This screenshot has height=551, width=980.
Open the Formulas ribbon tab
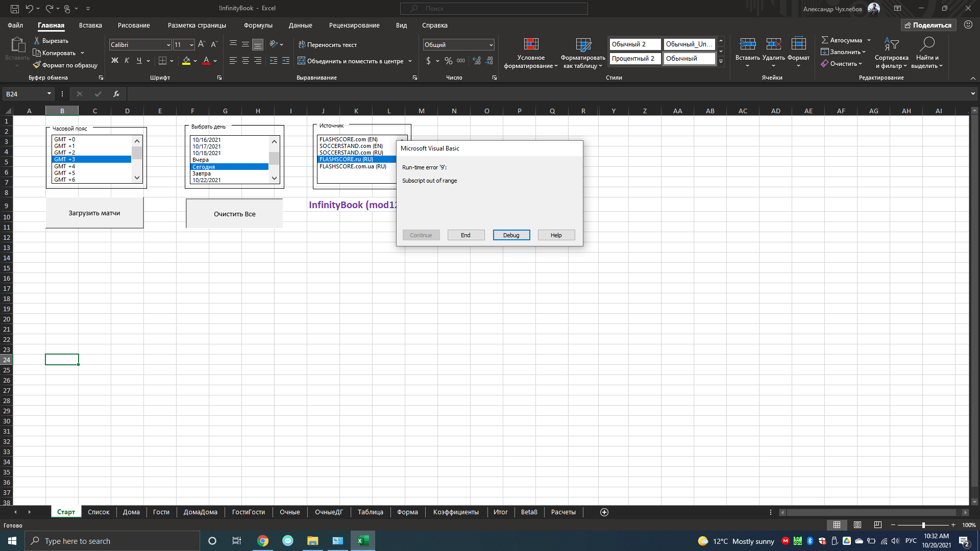(x=258, y=25)
